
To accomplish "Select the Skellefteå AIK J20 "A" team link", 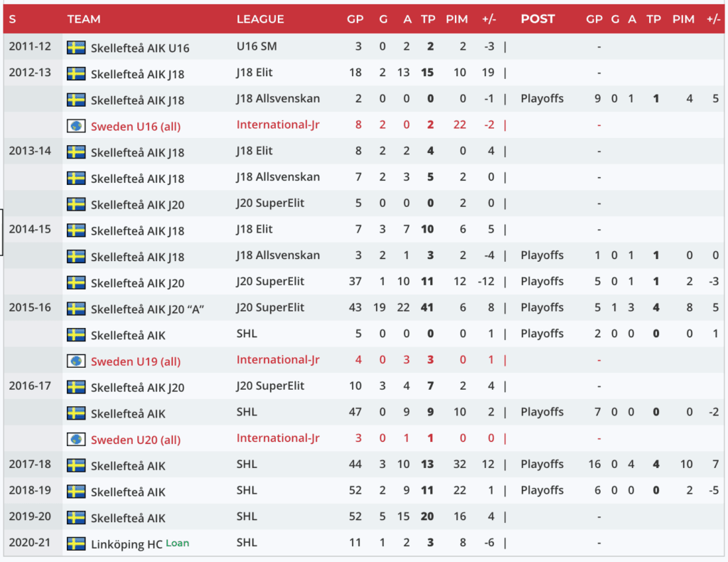I will [149, 309].
